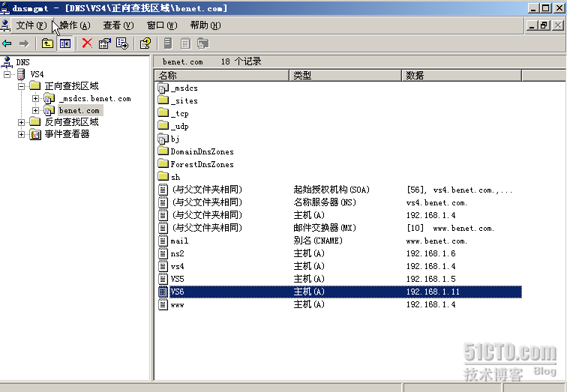Click the _msdcs folder icon in list
The image size is (567, 392).
click(163, 88)
